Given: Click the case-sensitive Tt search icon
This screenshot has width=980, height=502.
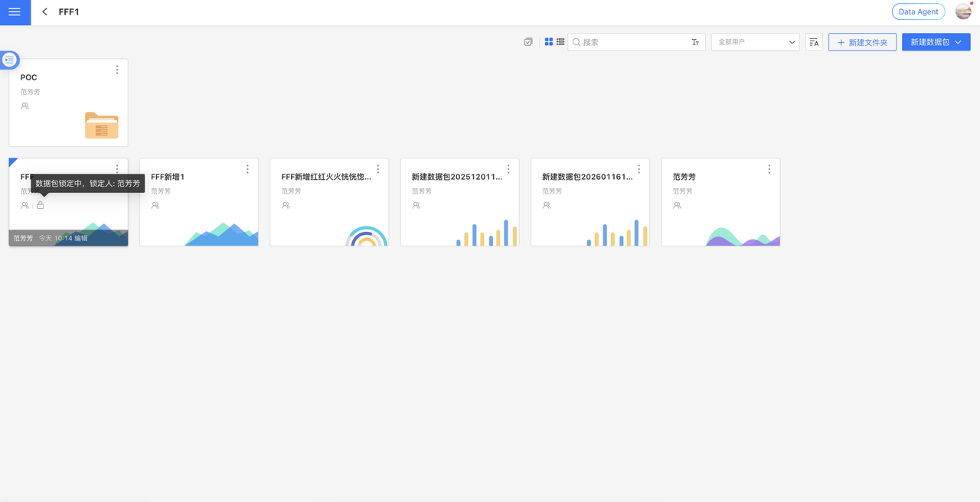Looking at the screenshot, I should pos(695,43).
